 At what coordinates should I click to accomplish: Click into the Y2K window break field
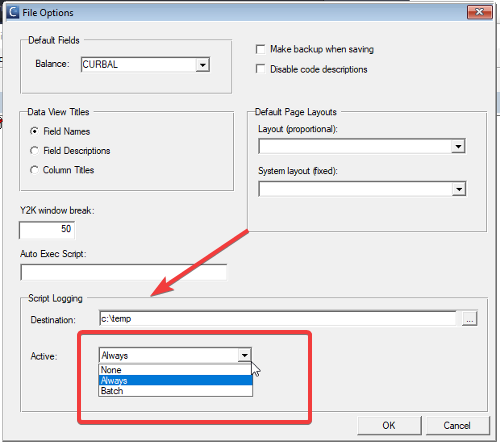47,230
